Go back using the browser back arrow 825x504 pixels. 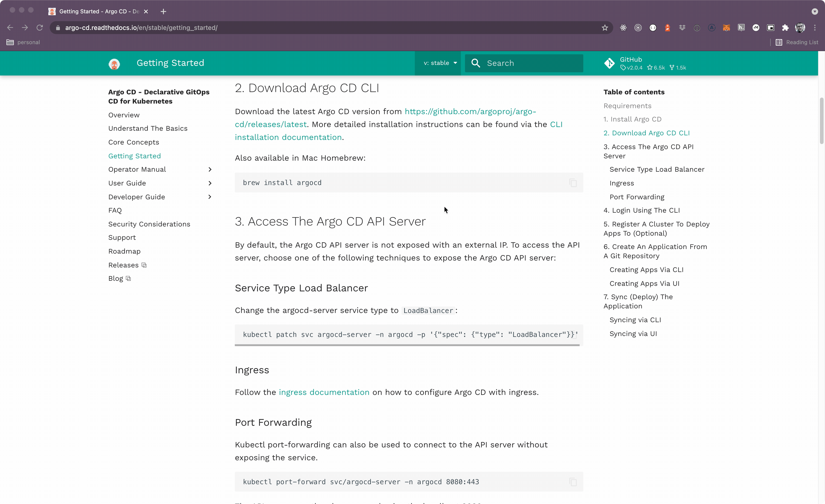10,28
